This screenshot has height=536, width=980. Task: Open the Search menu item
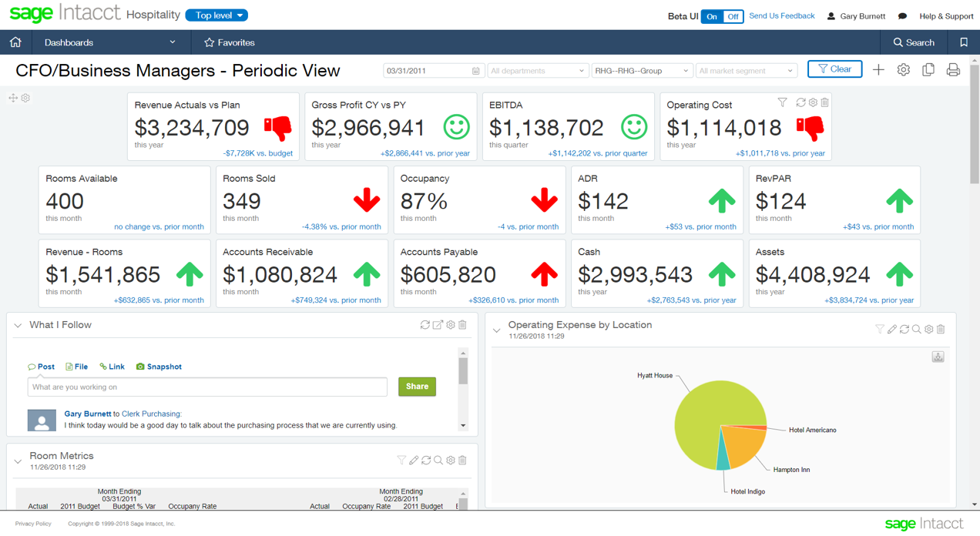click(x=914, y=42)
